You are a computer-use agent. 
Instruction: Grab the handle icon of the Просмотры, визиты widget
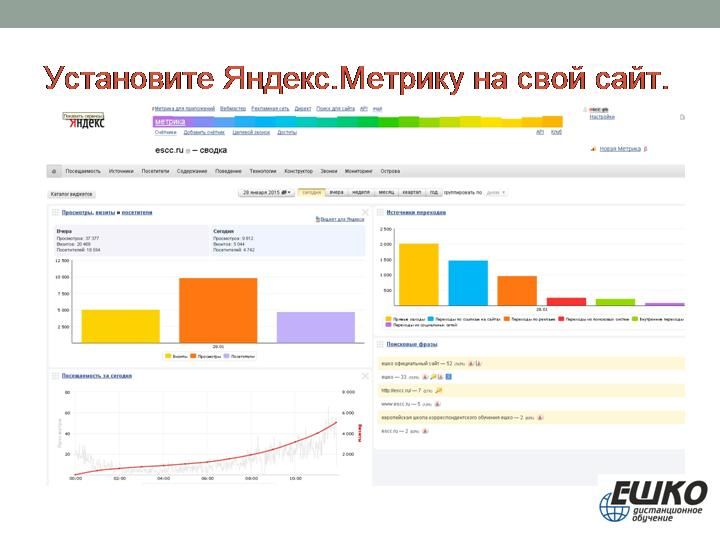(56, 212)
